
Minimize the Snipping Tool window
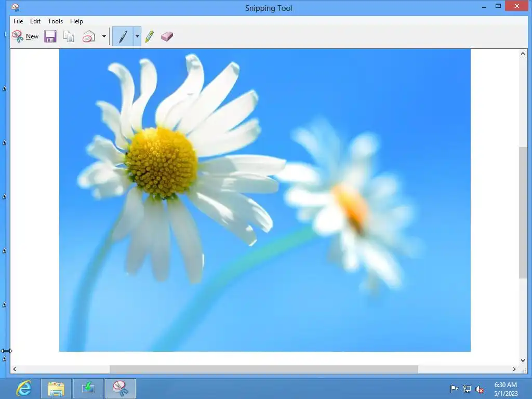click(484, 6)
